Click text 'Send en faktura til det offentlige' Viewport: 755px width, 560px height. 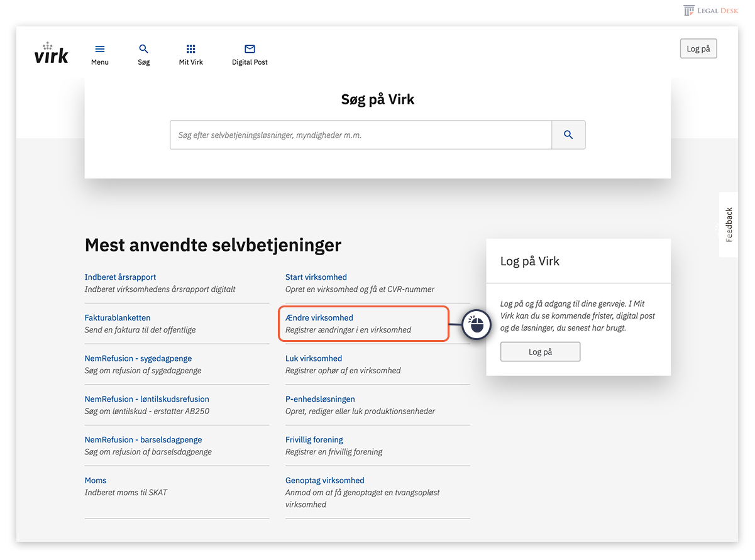point(140,330)
